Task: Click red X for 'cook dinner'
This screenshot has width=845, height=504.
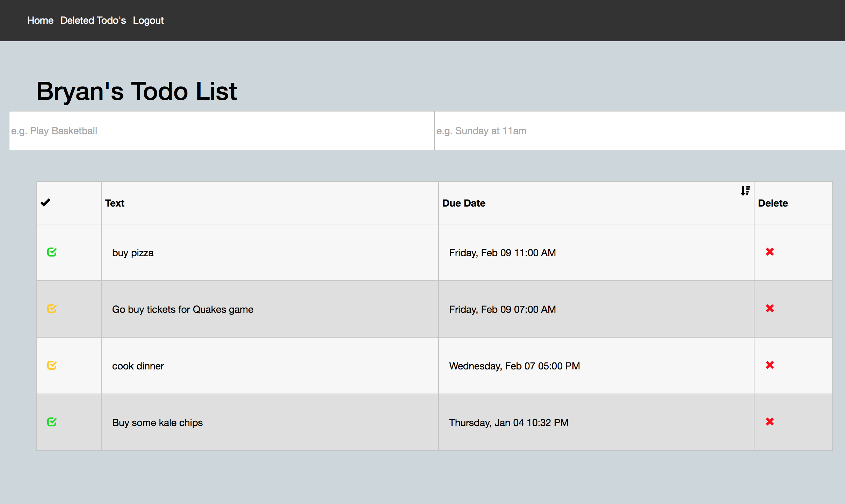Action: click(x=770, y=365)
